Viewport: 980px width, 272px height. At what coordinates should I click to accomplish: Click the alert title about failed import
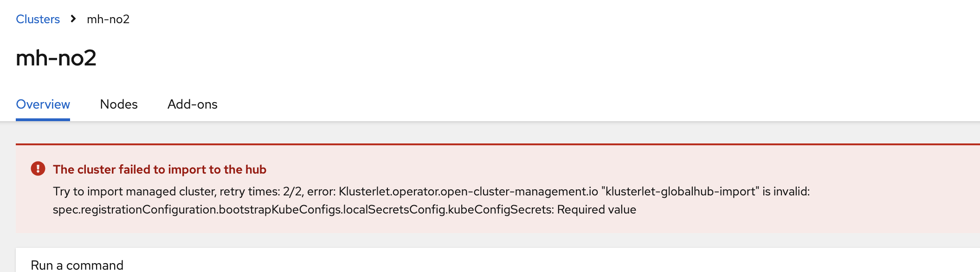[x=160, y=169]
